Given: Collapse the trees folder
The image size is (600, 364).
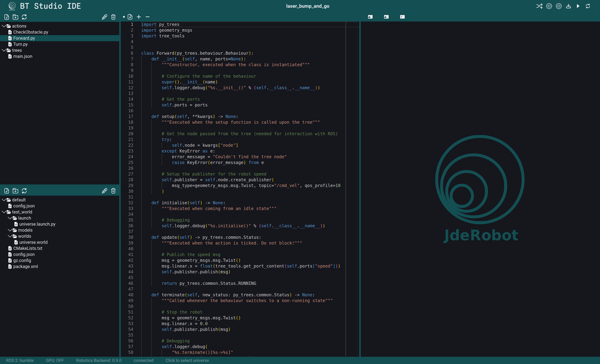Looking at the screenshot, I should 4,50.
